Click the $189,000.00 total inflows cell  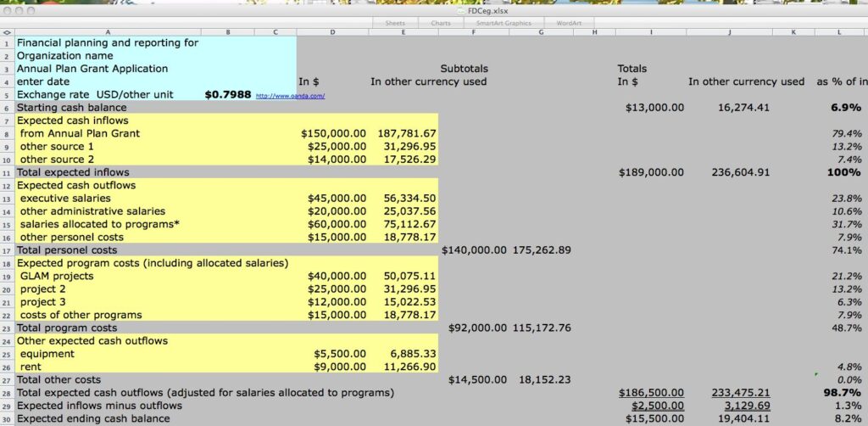coord(650,172)
